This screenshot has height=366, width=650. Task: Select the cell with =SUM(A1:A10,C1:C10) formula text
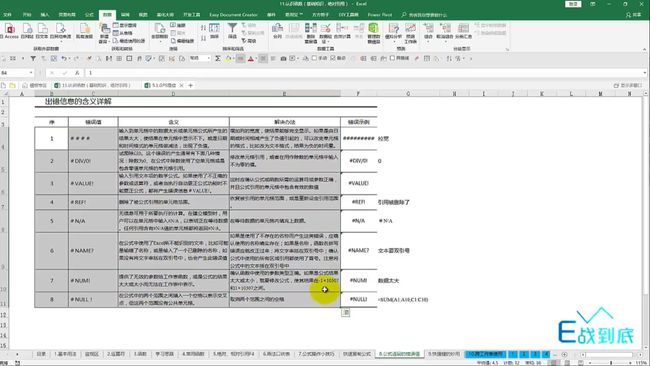point(403,299)
